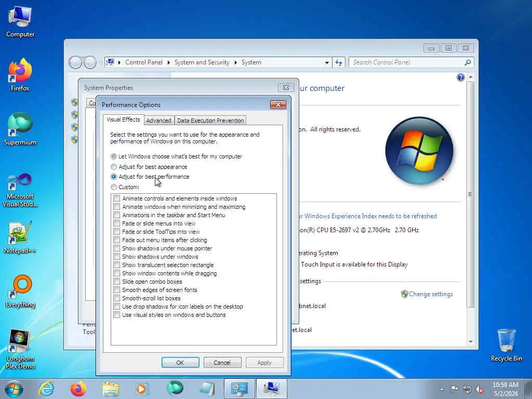
Task: Open the Longhorn Plex Demo shortcut
Action: click(x=20, y=349)
